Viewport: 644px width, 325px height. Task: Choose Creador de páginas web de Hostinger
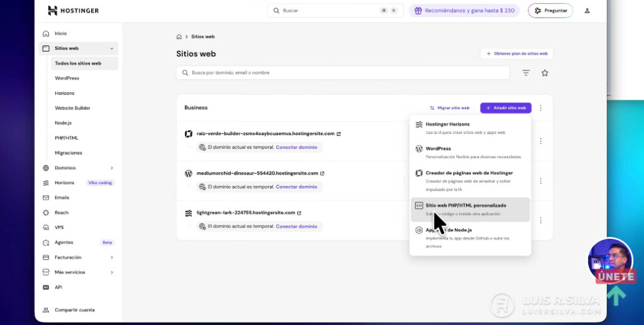click(470, 181)
